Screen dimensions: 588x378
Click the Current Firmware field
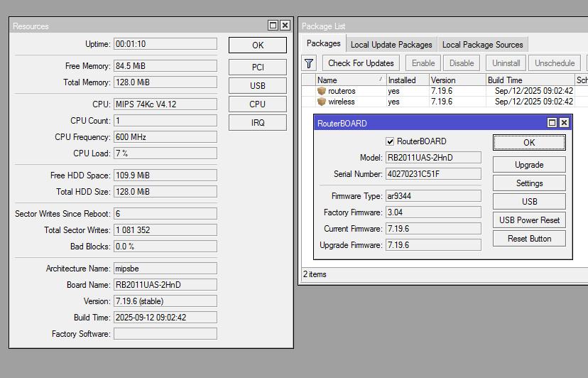(x=433, y=229)
